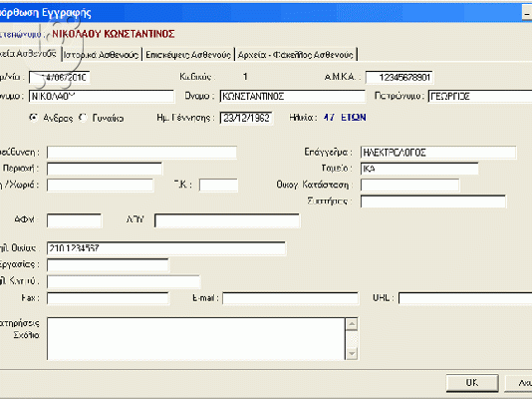Select the Γυναίκα radio button

point(83,118)
